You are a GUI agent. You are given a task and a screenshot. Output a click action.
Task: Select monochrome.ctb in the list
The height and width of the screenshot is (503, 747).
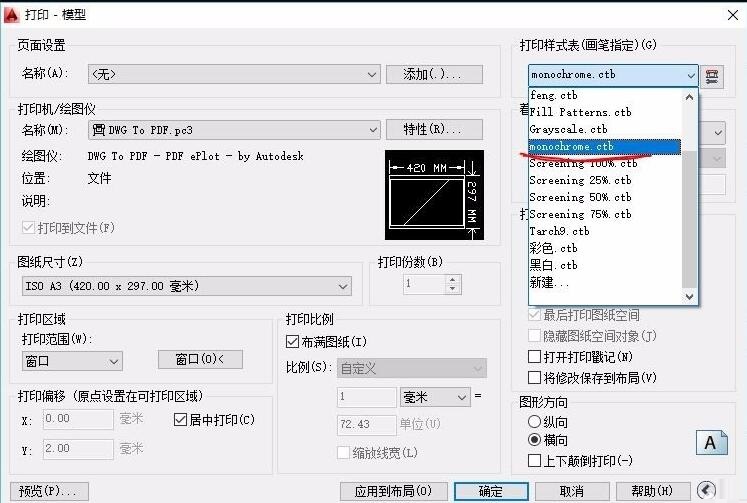coord(605,147)
